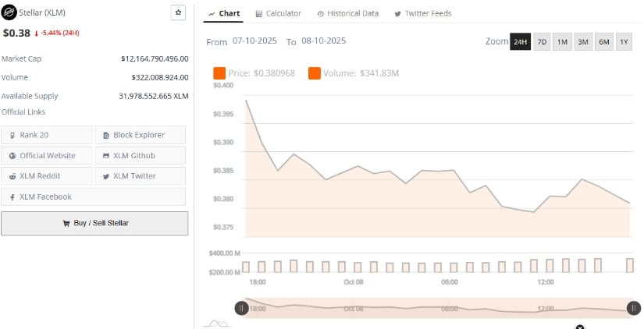Set zoom to 1Y
644x329 pixels.
pyautogui.click(x=623, y=42)
